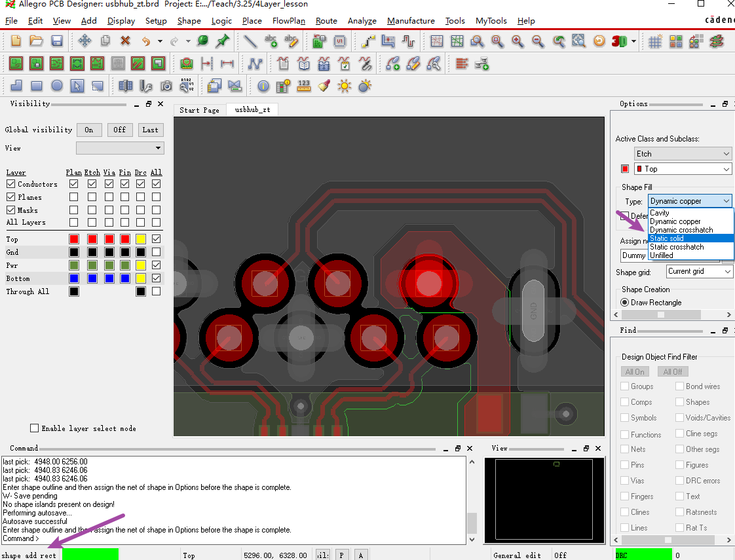Click the Shape Add Circle icon
Image resolution: width=735 pixels, height=560 pixels.
tap(57, 86)
